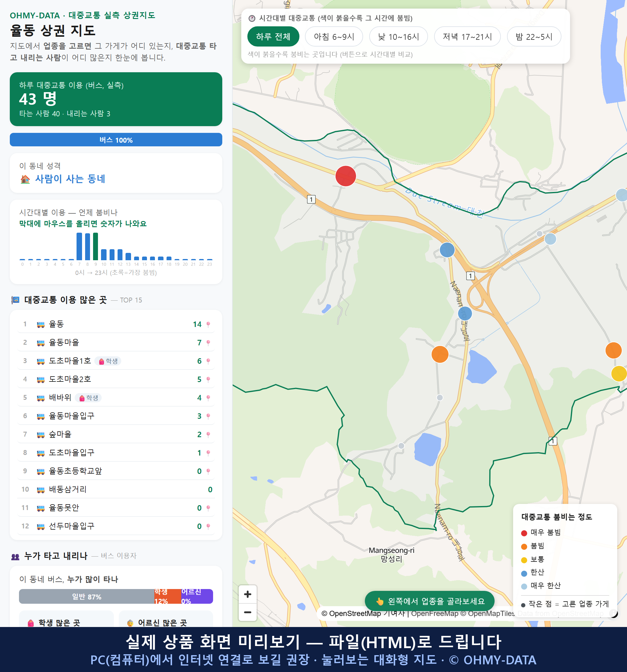This screenshot has width=627, height=672.
Task: Click the pin icon in the 율동못안 row
Action: [x=208, y=508]
